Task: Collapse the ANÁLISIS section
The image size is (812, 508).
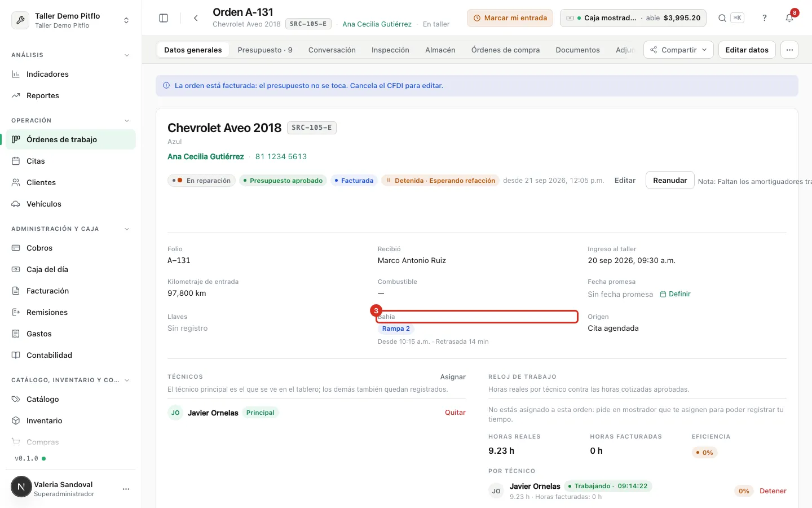Action: tap(127, 55)
